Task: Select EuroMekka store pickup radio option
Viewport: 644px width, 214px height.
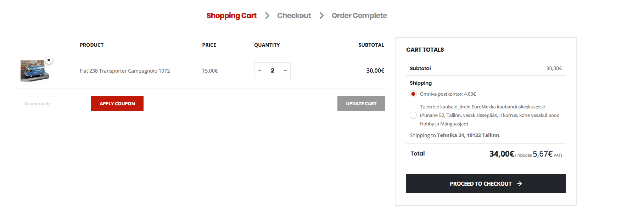Action: point(413,115)
